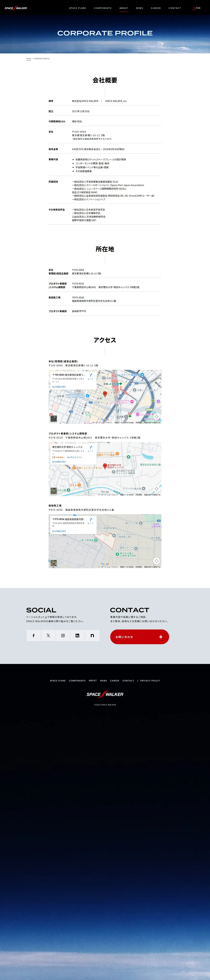Click the CEO name 増田 和也
Image resolution: width=210 pixels, height=980 pixels.
77,122
